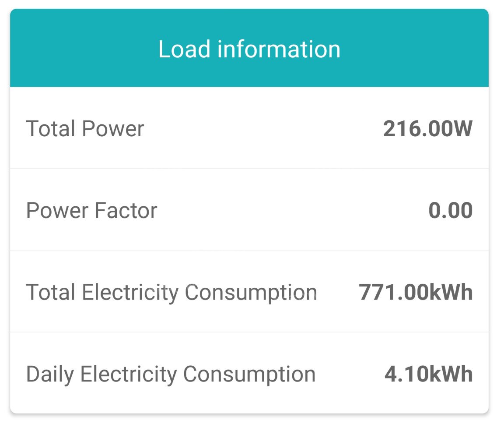Click the word "Load" in the header
Screen dimensions: 504x424
pos(184,49)
